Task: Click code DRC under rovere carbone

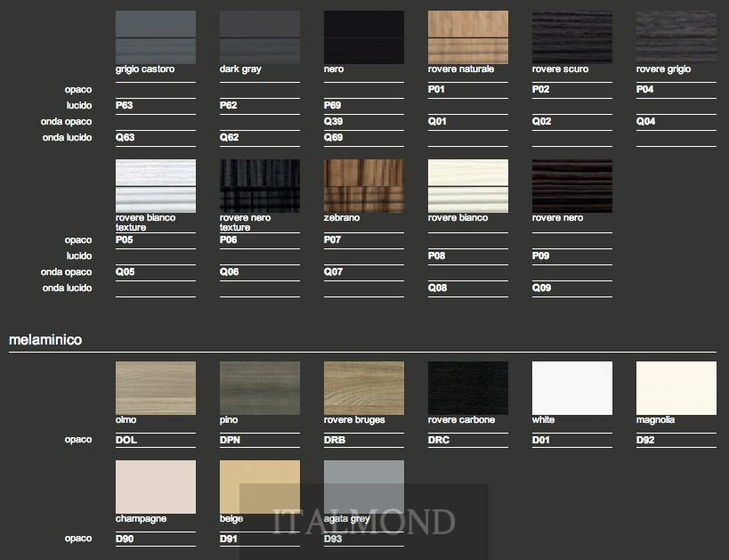Action: pos(439,440)
